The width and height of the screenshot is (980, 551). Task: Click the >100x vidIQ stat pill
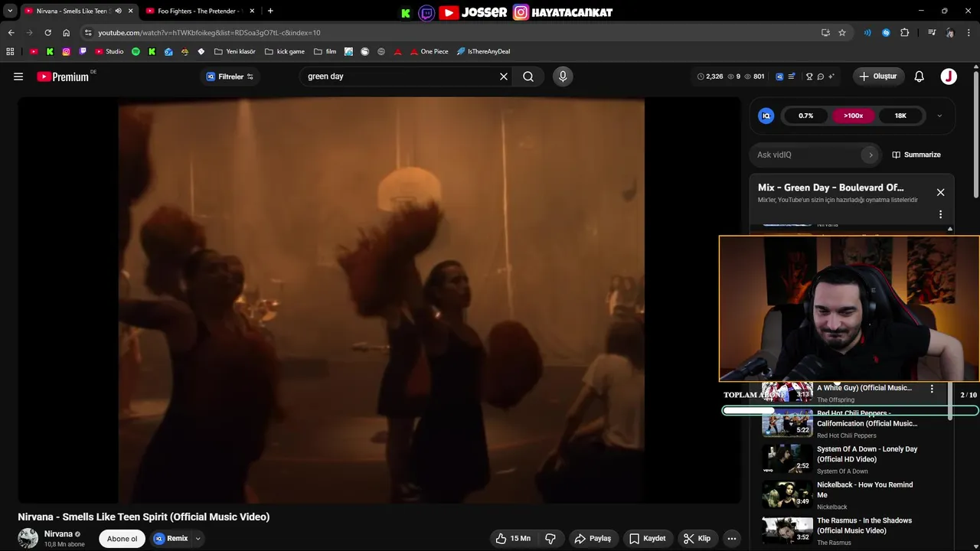coord(853,116)
